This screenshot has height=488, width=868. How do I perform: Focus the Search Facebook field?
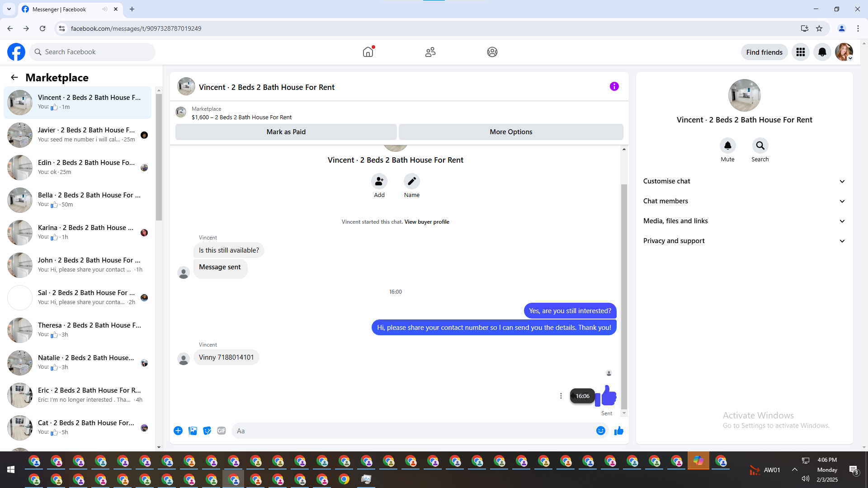pyautogui.click(x=92, y=52)
